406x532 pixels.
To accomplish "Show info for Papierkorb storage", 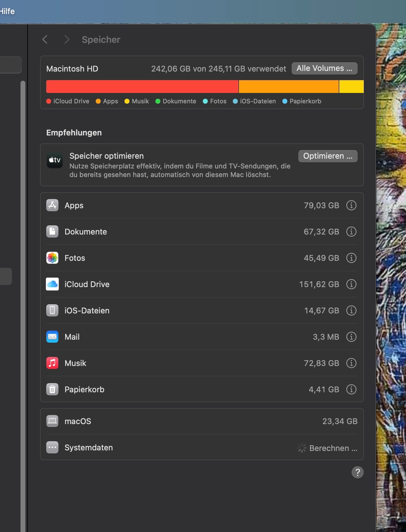I will pyautogui.click(x=351, y=390).
